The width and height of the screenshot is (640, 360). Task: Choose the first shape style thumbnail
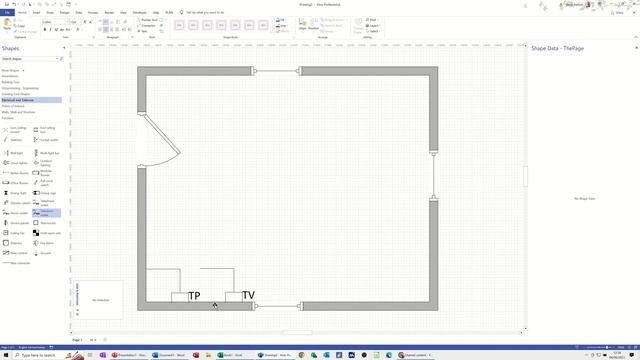point(179,25)
